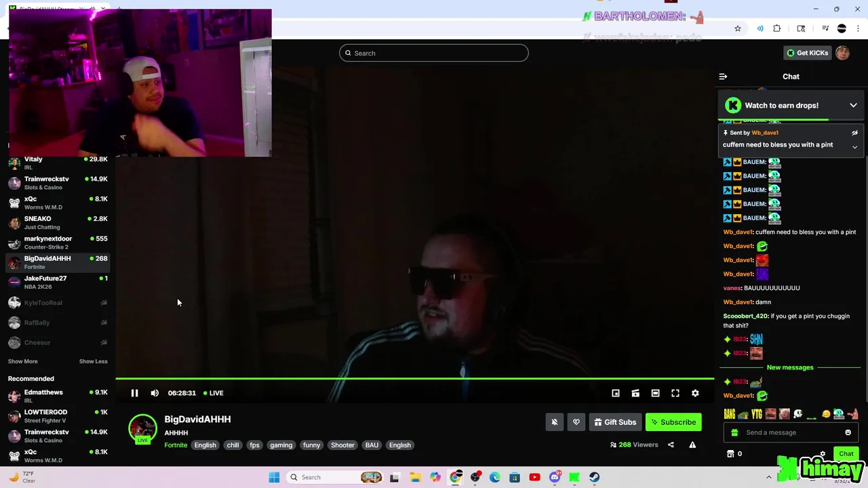Select the gaming tag
Image resolution: width=868 pixels, height=488 pixels.
(281, 445)
